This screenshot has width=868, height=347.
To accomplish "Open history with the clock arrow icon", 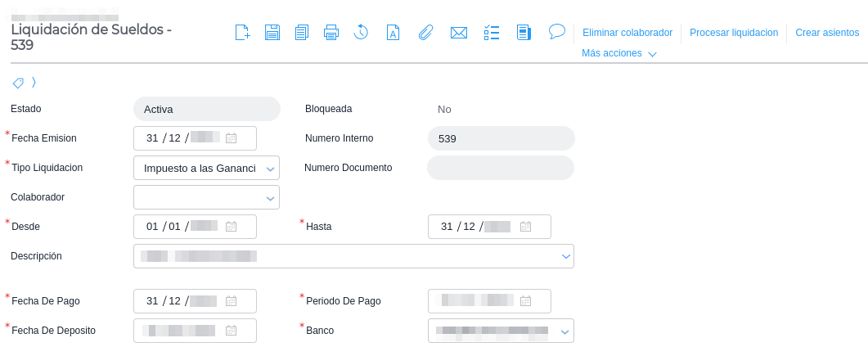I will click(361, 33).
